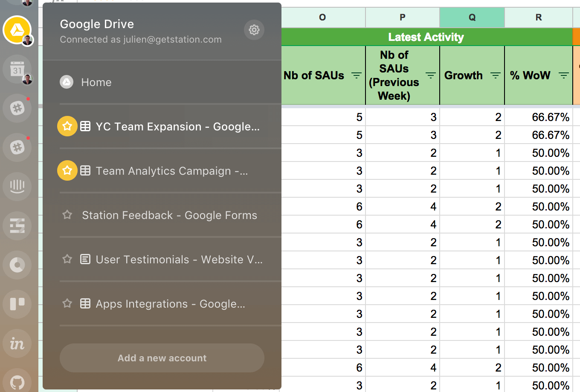Screen dimensions: 580x392
Task: Click spreadsheet icon next to Apps Integrations
Action: click(x=85, y=303)
